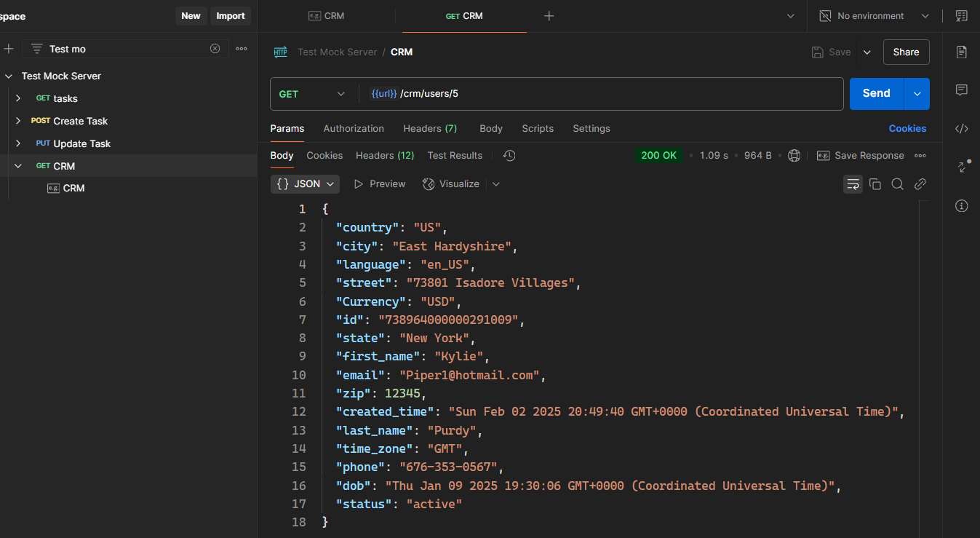980x538 pixels.
Task: Copy response body to clipboard
Action: (875, 184)
